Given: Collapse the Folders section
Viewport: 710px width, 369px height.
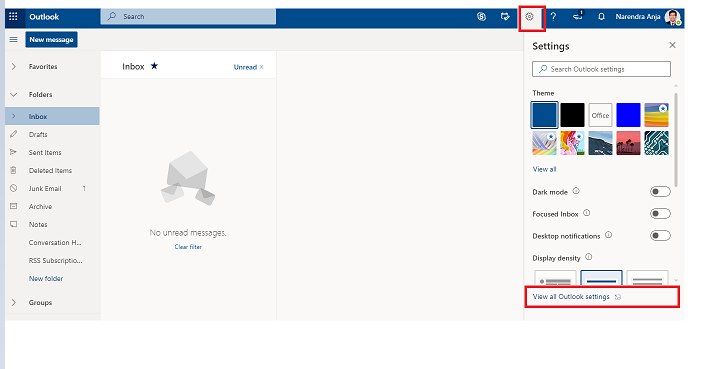Looking at the screenshot, I should point(14,95).
